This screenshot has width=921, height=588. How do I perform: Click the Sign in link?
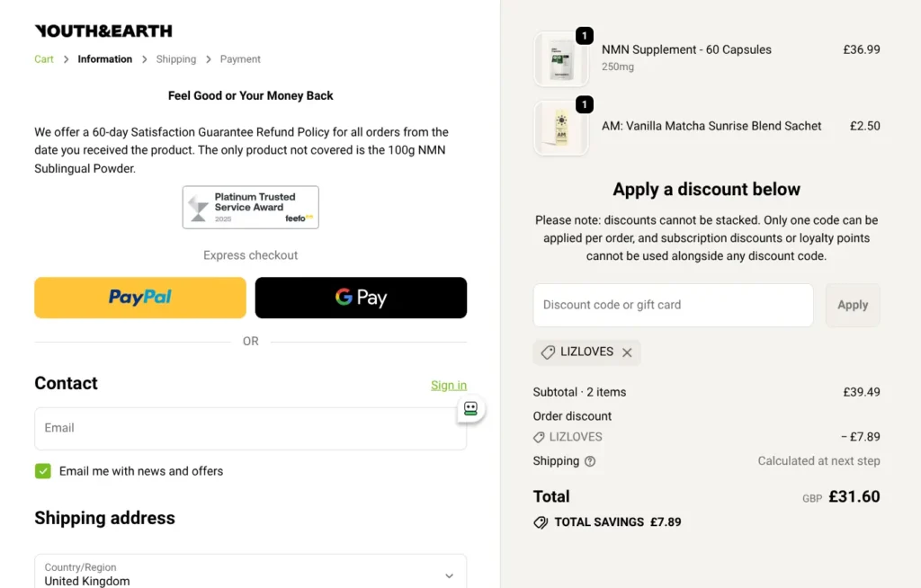tap(449, 385)
